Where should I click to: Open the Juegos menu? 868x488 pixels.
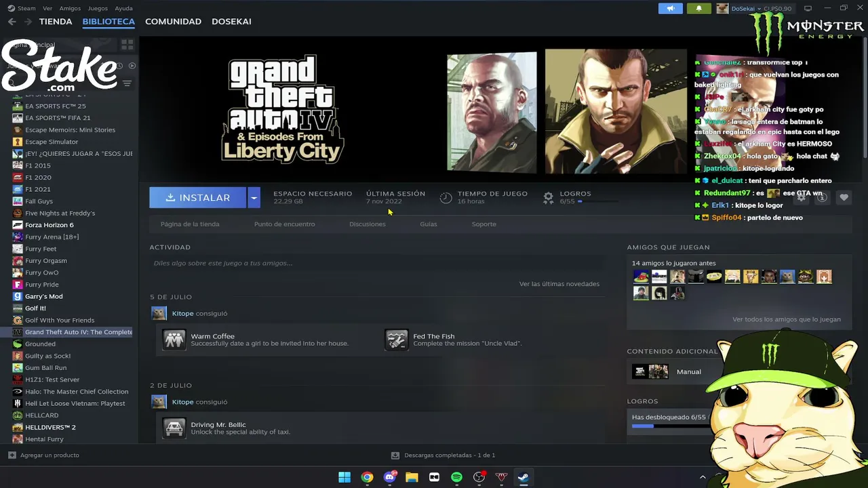click(98, 8)
